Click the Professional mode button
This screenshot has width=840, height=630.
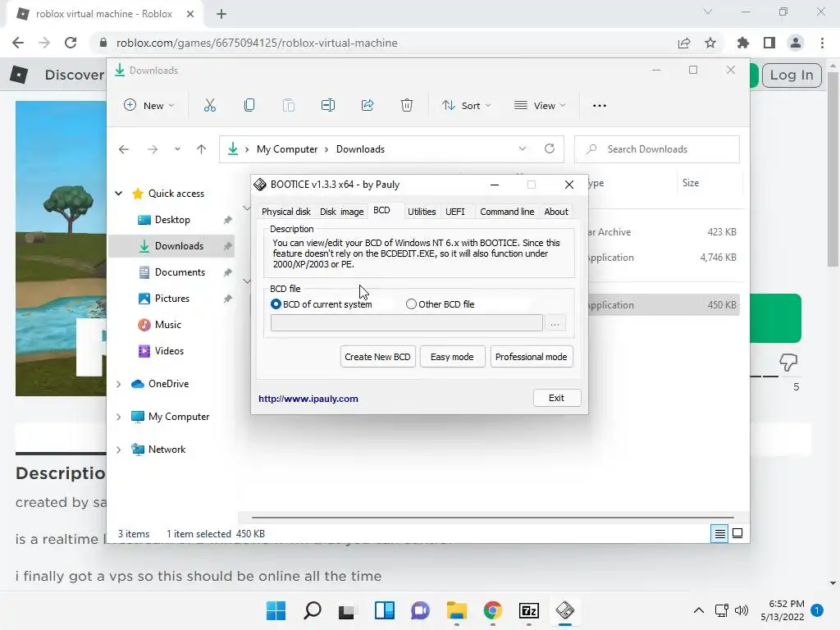pos(532,357)
